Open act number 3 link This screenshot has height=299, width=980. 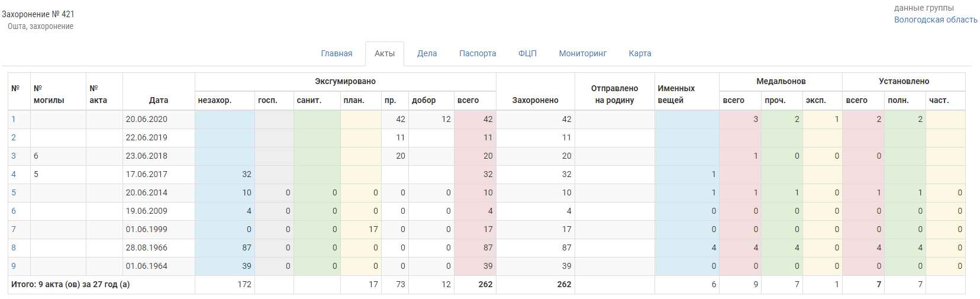[14, 156]
